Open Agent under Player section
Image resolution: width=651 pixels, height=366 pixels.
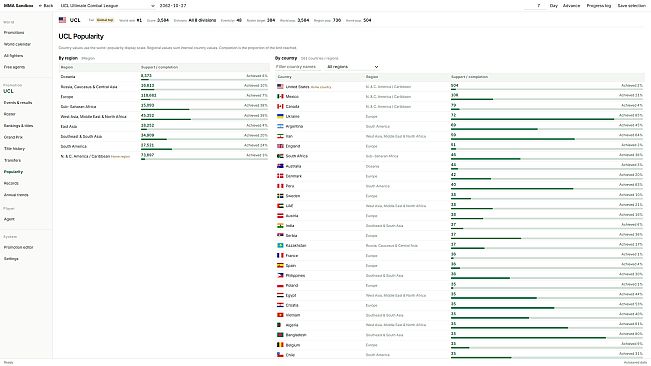click(9, 219)
